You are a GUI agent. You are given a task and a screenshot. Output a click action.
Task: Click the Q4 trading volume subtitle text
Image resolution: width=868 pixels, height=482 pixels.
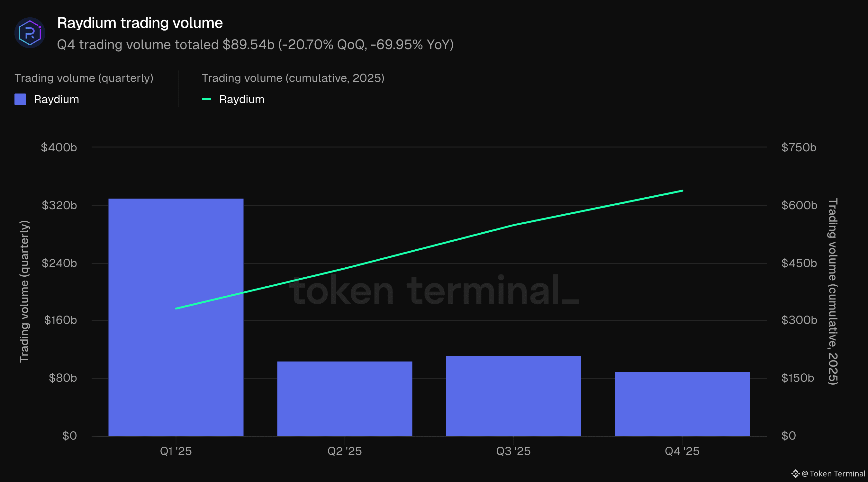click(x=255, y=45)
